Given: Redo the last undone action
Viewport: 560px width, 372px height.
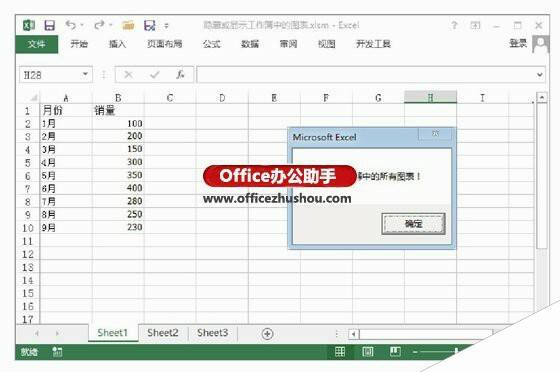Looking at the screenshot, I should click(x=99, y=25).
